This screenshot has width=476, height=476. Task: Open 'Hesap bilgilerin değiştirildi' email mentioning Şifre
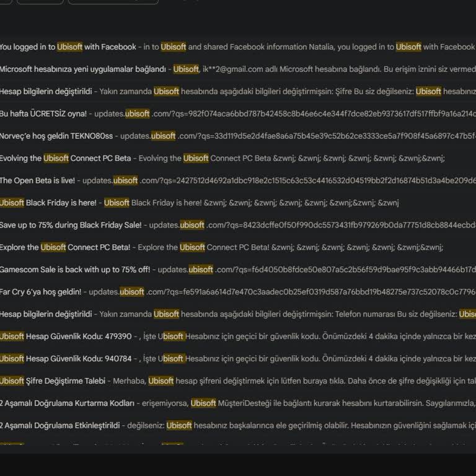(x=238, y=91)
